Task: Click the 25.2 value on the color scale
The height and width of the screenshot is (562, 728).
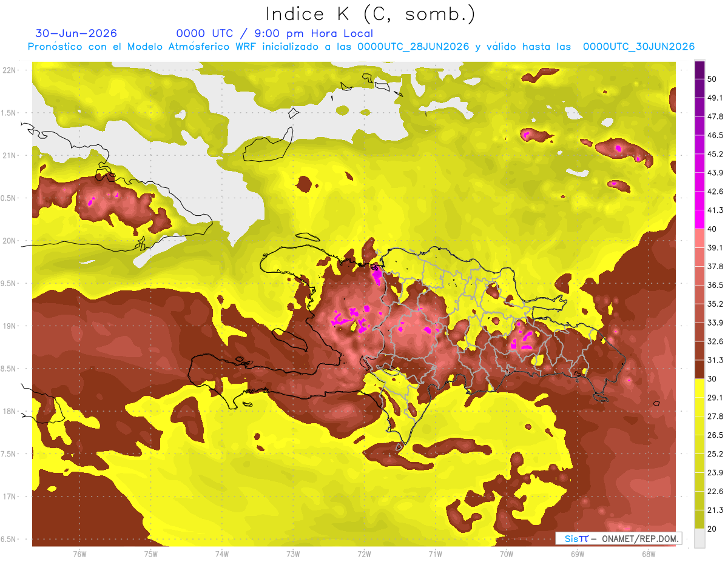Action: point(715,453)
